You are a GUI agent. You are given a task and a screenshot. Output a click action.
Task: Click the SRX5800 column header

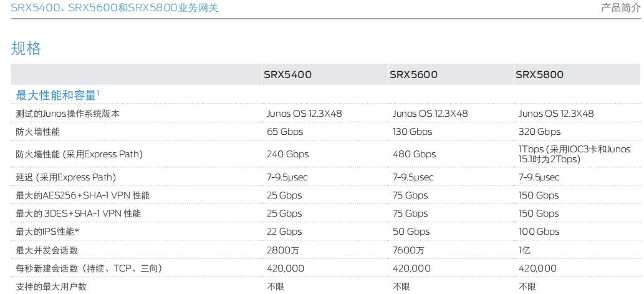539,75
